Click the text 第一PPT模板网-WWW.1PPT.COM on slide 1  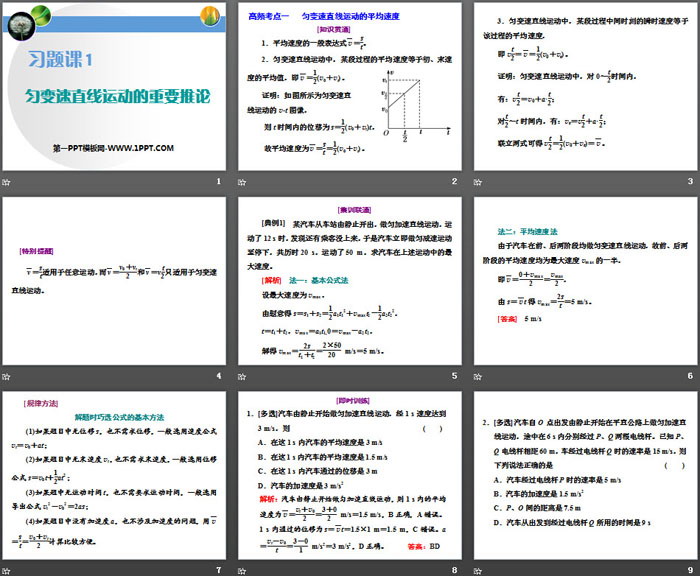pos(113,148)
